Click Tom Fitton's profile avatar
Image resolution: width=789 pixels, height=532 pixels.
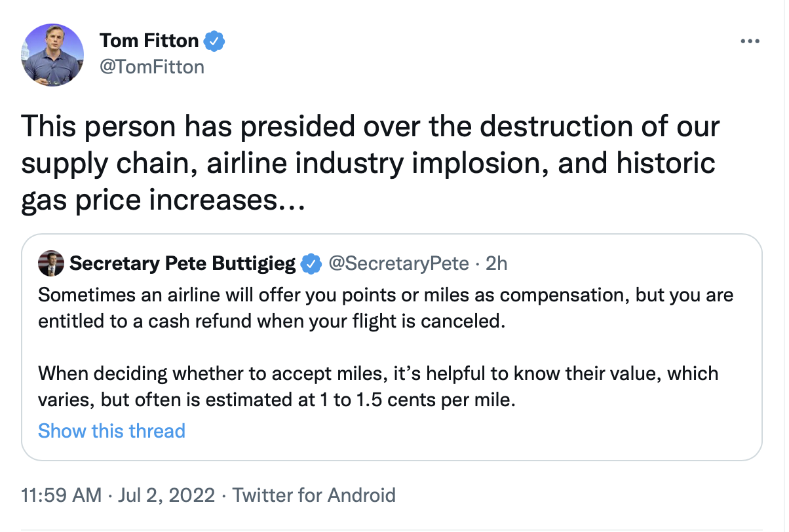click(52, 54)
